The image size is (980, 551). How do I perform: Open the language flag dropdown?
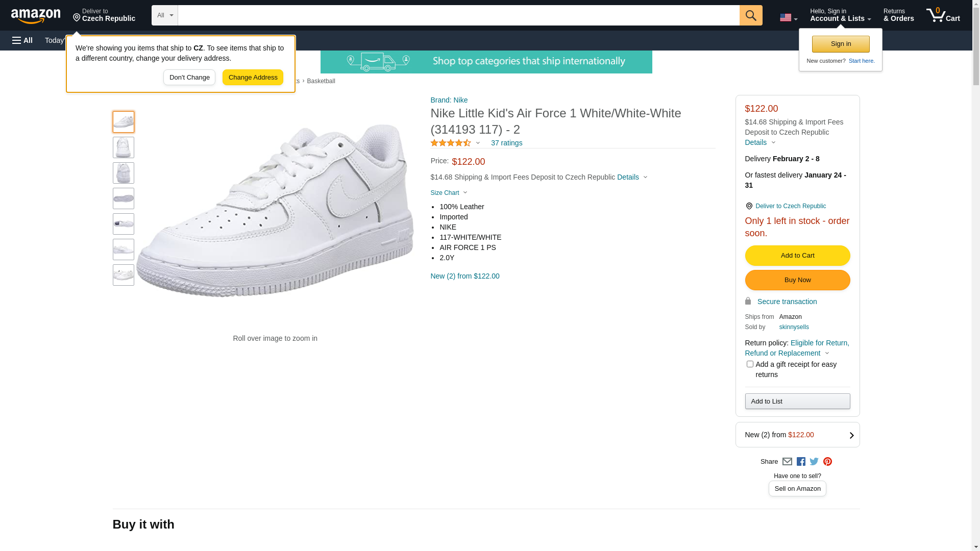coord(788,18)
